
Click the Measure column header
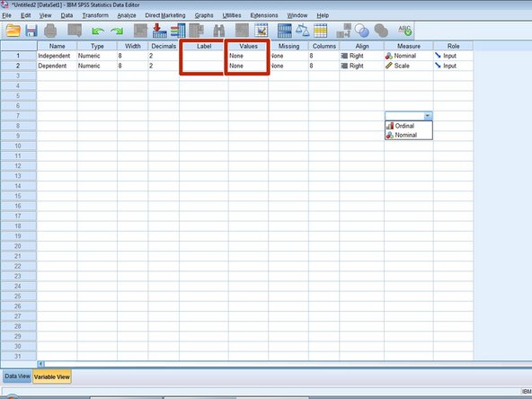(409, 46)
